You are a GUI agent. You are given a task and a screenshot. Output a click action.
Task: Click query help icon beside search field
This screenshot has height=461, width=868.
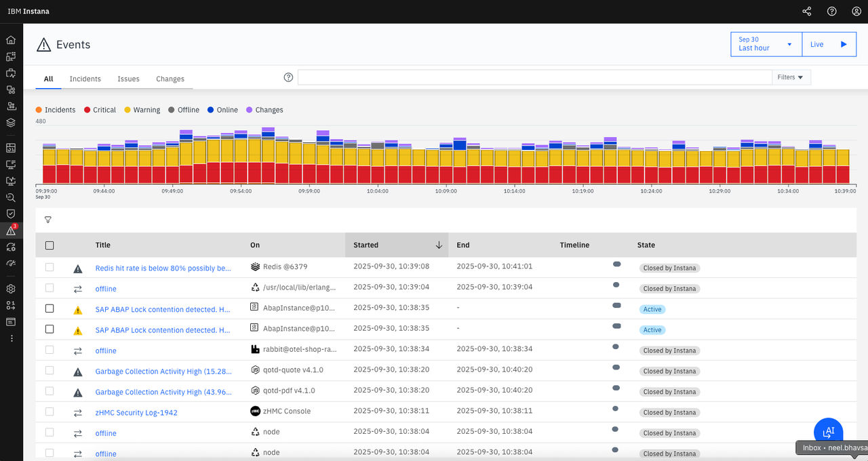pos(288,77)
